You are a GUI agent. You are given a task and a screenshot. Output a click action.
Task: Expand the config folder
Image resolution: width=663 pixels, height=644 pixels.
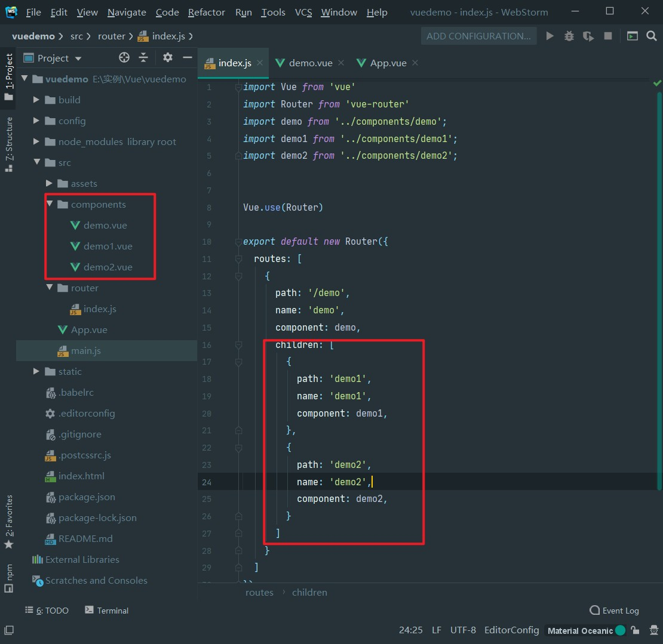[x=36, y=121]
